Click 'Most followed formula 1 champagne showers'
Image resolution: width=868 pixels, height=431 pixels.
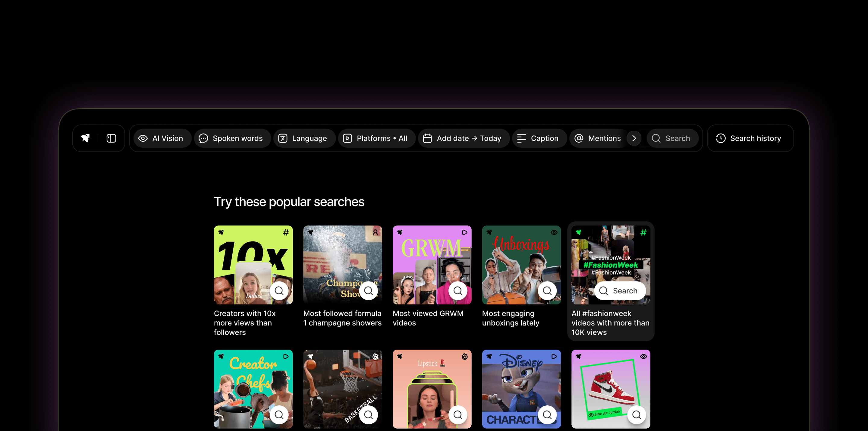342,318
